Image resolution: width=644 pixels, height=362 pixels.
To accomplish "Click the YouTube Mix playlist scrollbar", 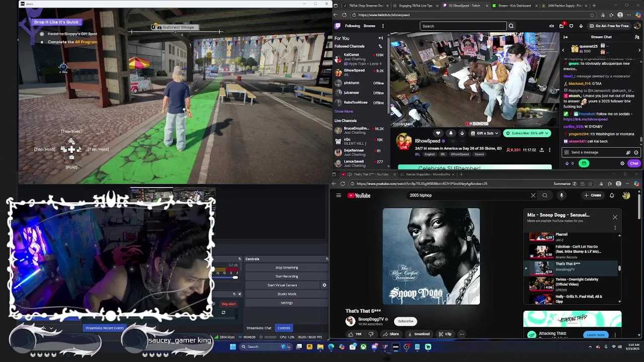I will pyautogui.click(x=619, y=268).
